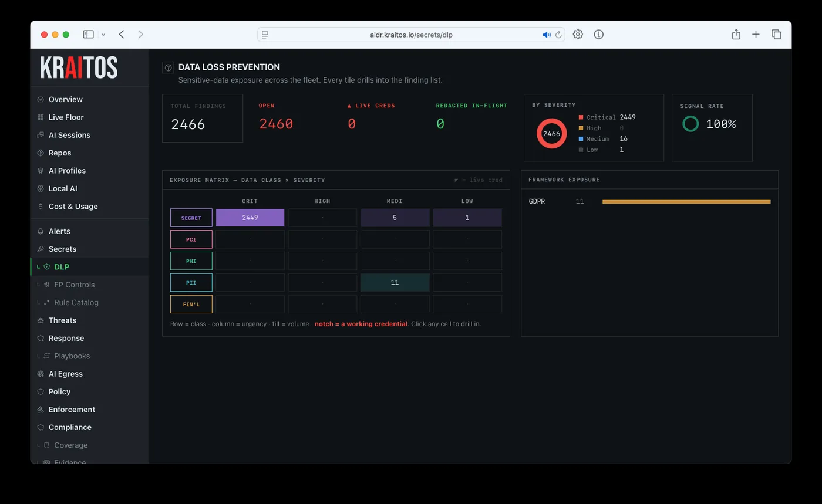Click the Compliance shield icon

pos(41,428)
